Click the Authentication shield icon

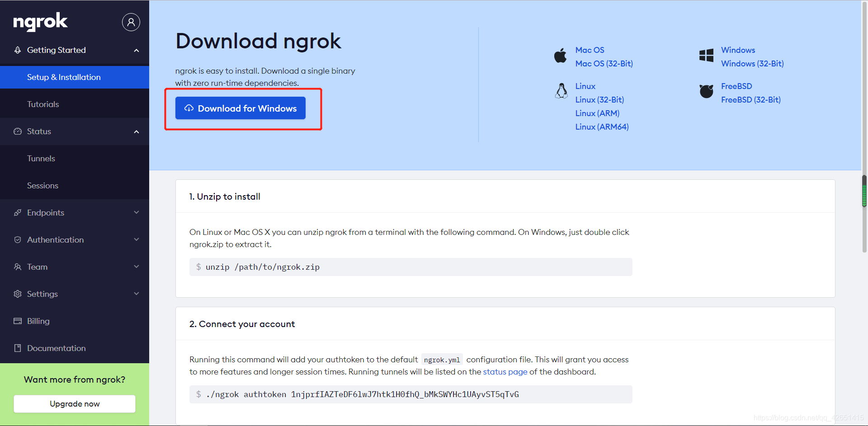pos(18,240)
